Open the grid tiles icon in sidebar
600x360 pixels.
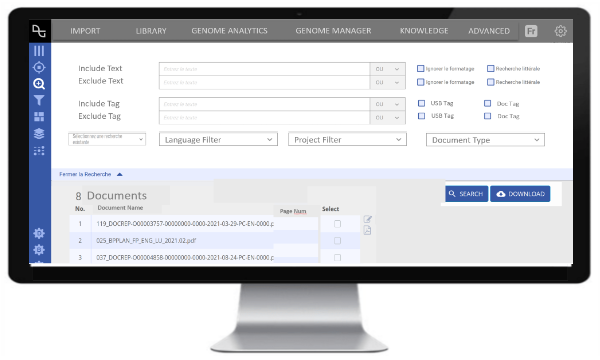(39, 116)
